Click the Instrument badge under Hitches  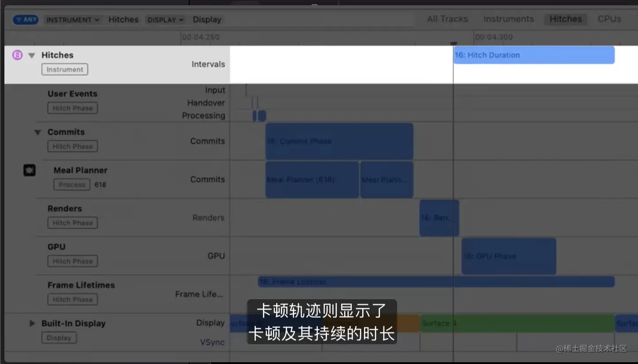(64, 69)
